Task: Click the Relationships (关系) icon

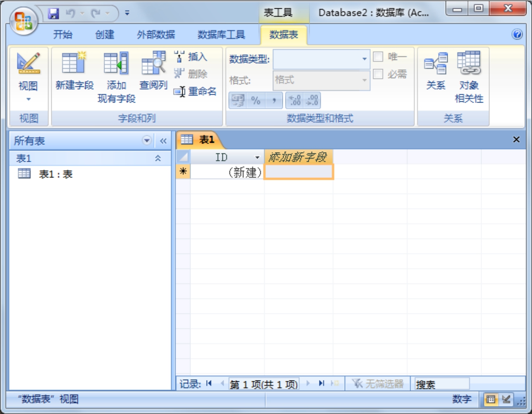Action: point(436,64)
